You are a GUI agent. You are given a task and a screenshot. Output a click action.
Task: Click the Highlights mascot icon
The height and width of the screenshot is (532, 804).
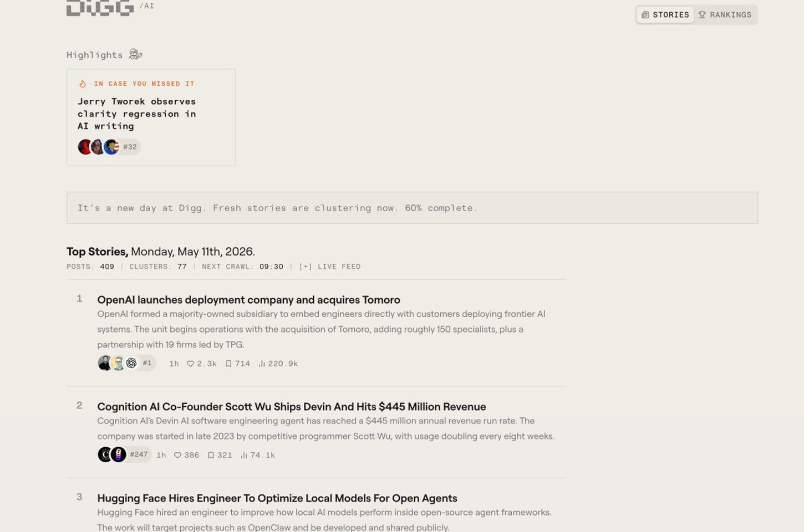tap(135, 54)
